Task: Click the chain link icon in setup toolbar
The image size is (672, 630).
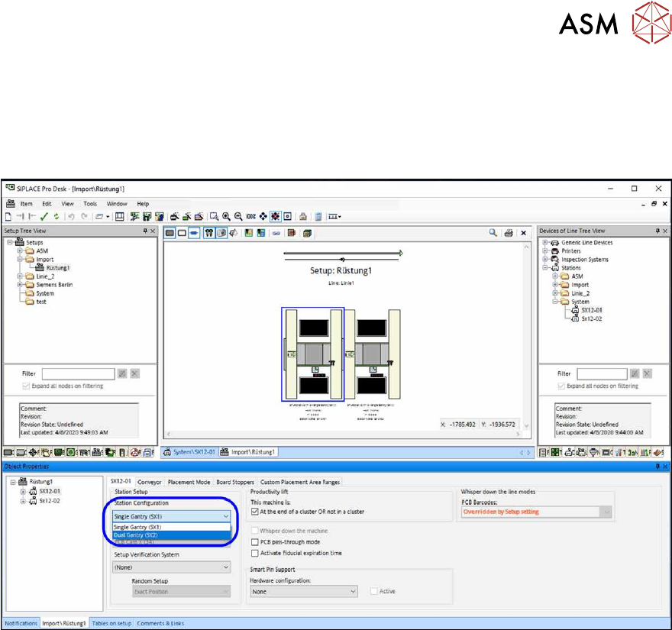Action: coord(276,233)
